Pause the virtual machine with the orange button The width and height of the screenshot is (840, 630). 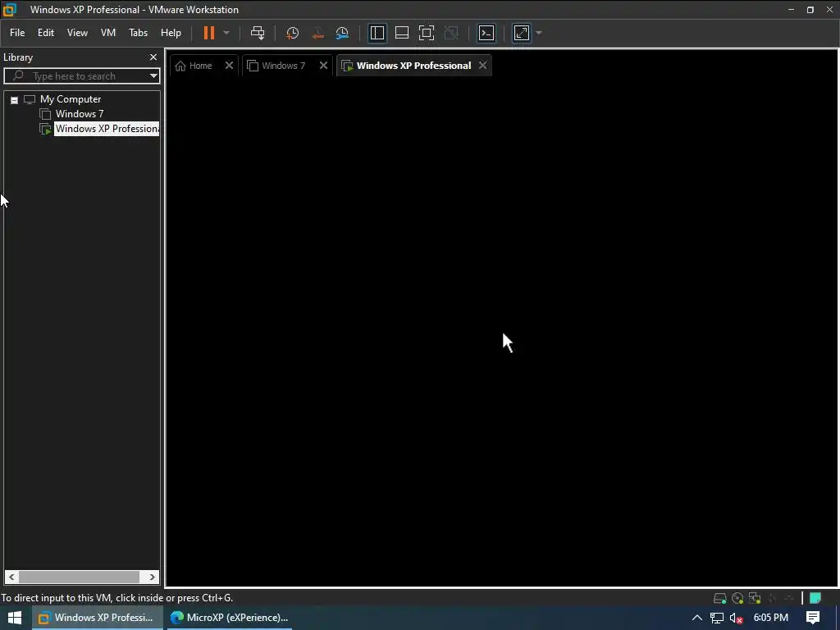pos(209,33)
